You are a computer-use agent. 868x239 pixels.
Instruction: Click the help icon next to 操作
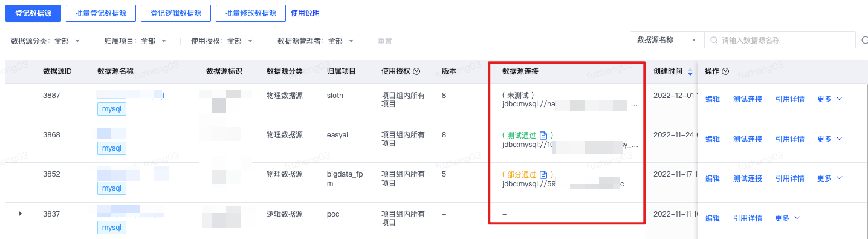click(x=725, y=71)
